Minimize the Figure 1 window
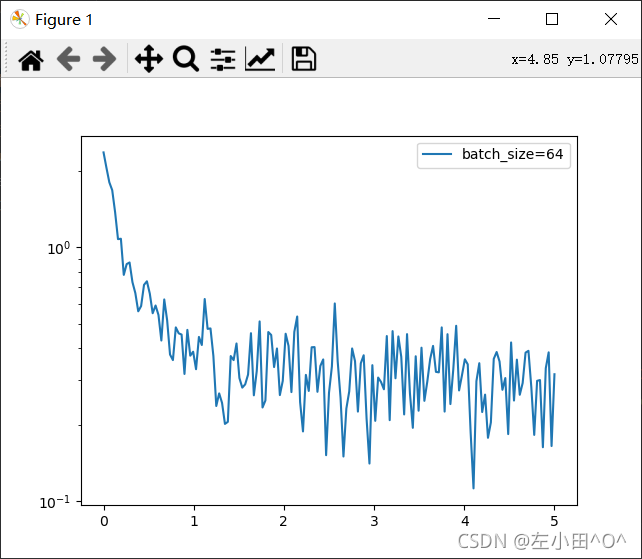 pos(494,19)
